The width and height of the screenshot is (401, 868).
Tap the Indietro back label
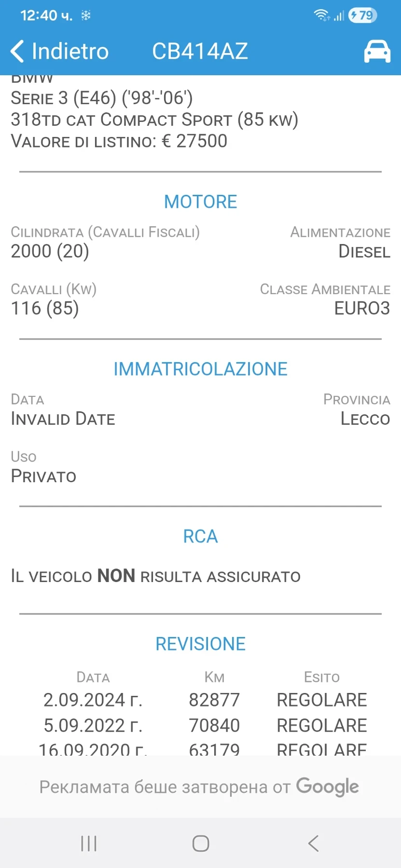tap(70, 51)
